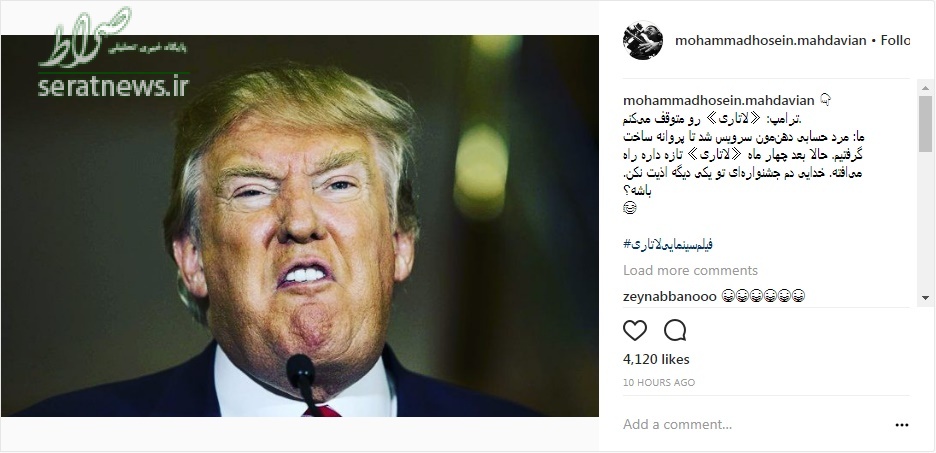Click the scrollbar down arrow
Screen dimensions: 936x453
pos(925,297)
